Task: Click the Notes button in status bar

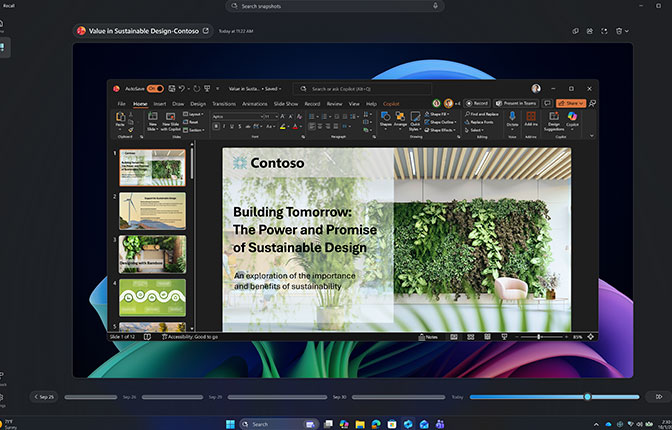Action: tap(428, 337)
